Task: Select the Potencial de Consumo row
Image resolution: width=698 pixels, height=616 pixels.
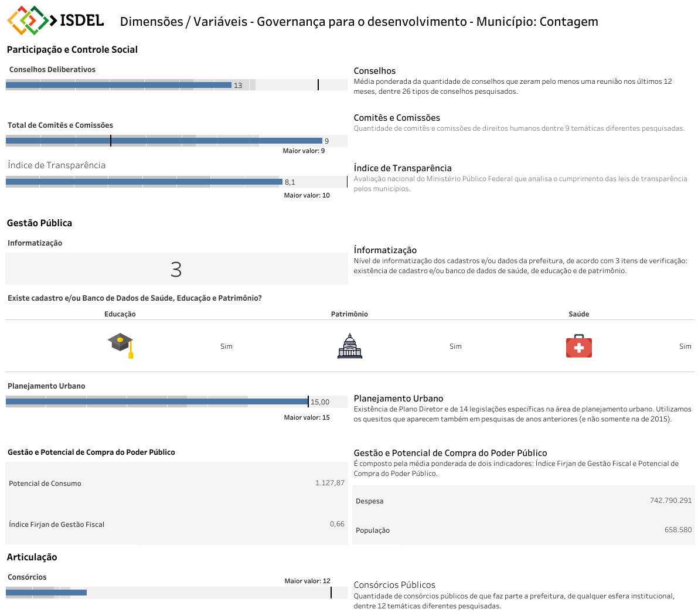Action: tap(176, 483)
